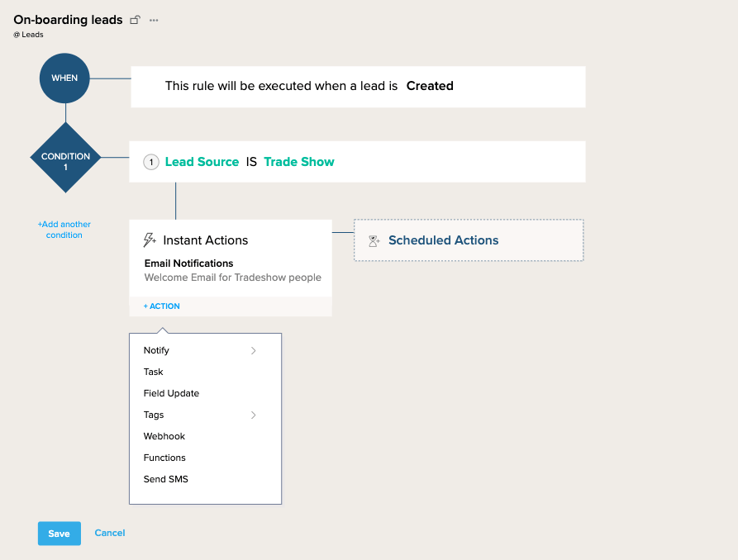Click the Save button
This screenshot has height=560, width=738.
click(60, 534)
